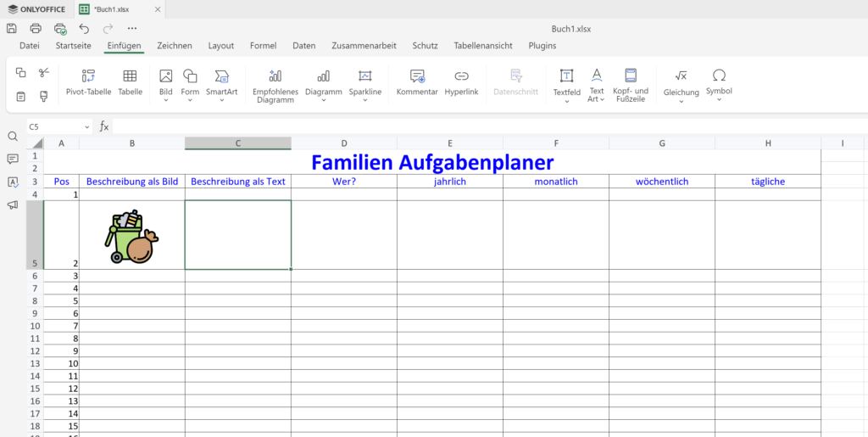Close the Buch1.xlsx document tab
The image size is (868, 437).
(158, 9)
